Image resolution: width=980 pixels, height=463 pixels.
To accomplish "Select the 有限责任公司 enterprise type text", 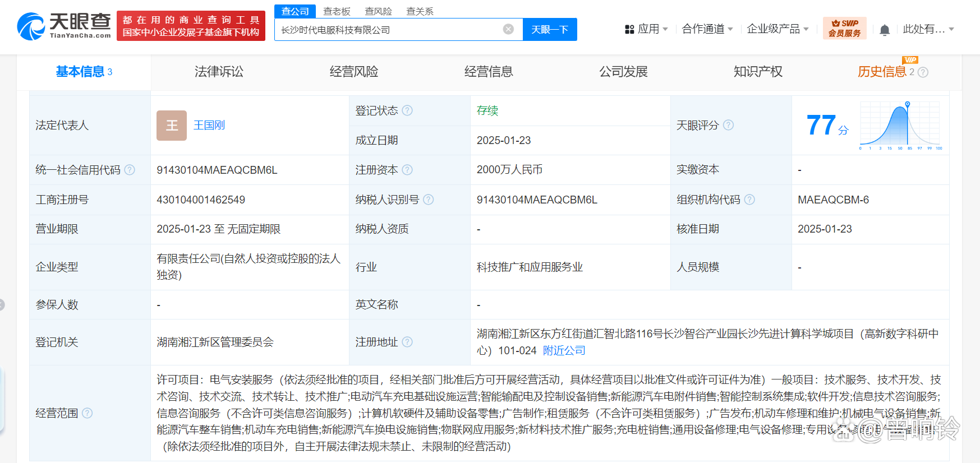I will (x=249, y=267).
